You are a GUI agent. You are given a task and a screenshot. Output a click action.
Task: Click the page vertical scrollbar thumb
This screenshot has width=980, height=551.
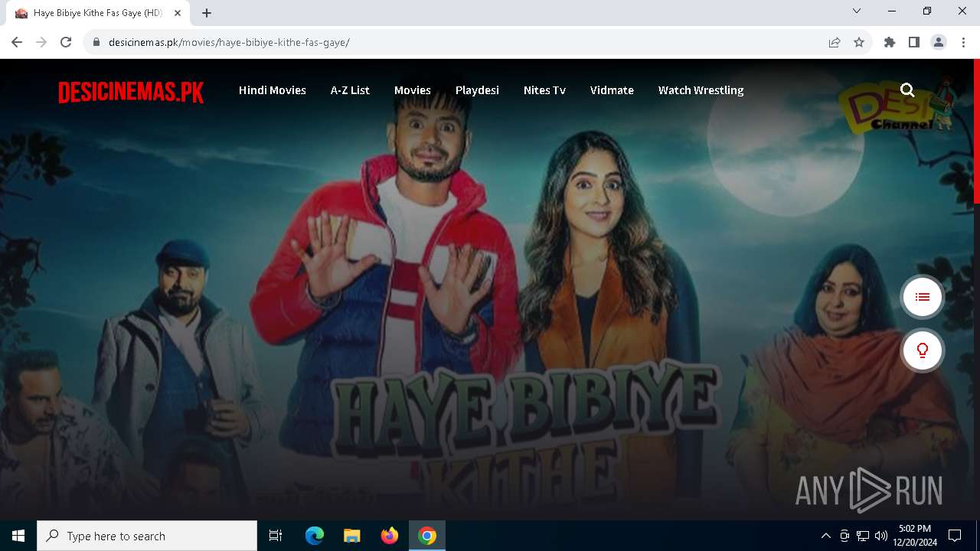pyautogui.click(x=977, y=130)
